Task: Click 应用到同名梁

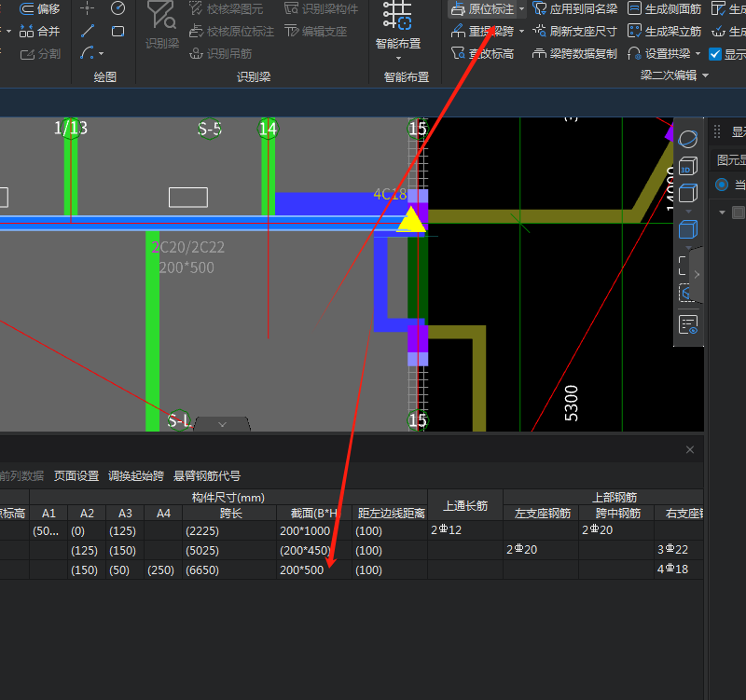Action: [x=574, y=8]
